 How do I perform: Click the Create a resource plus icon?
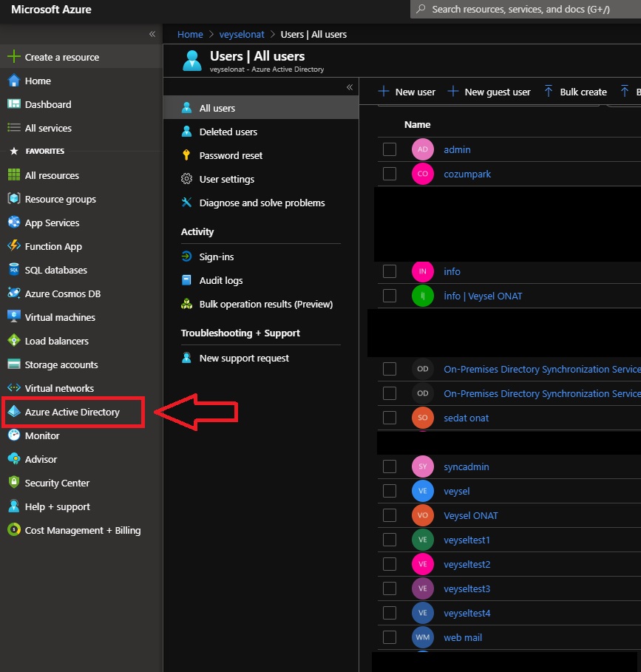[14, 57]
